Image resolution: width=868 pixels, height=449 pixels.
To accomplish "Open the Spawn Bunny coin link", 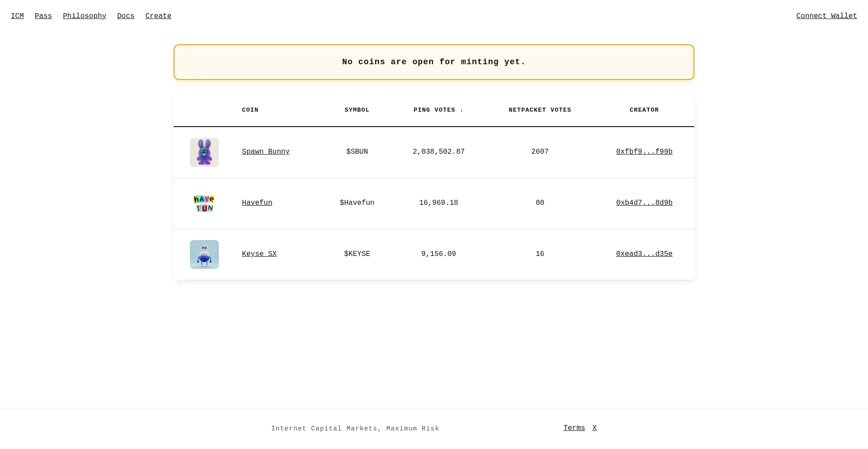I will tap(266, 152).
